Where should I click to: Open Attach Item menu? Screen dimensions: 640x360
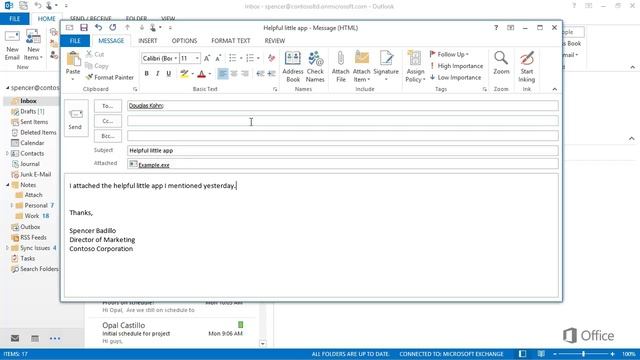362,67
